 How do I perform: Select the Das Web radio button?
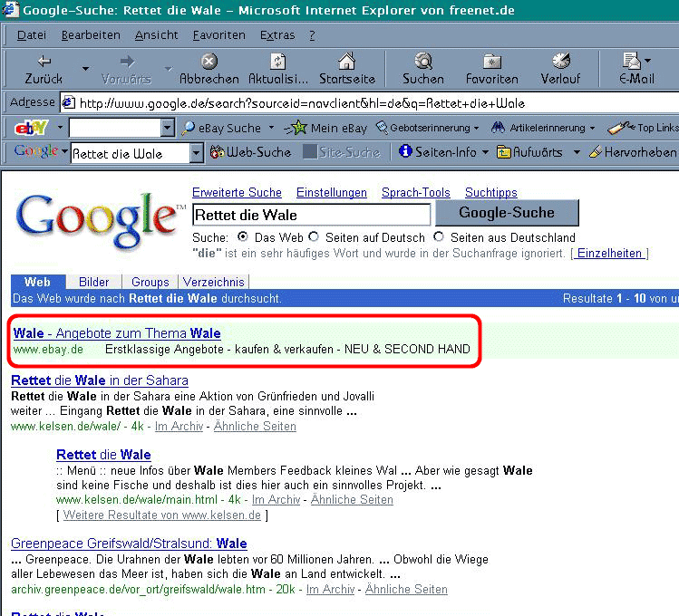pyautogui.click(x=243, y=236)
